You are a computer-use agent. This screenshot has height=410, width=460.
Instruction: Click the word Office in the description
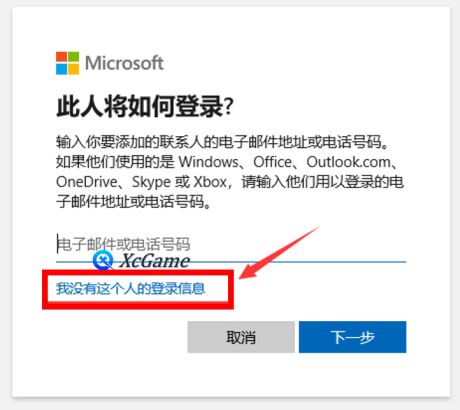(x=273, y=162)
